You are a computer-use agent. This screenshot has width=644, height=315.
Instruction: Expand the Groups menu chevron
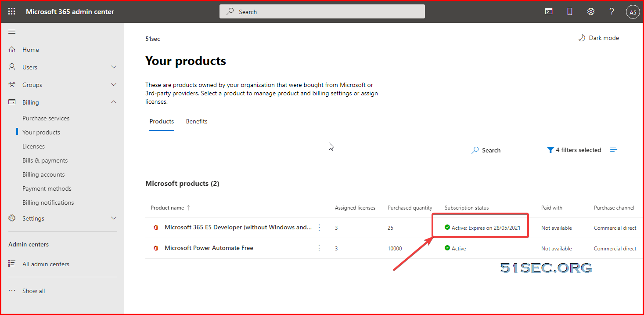tap(114, 85)
